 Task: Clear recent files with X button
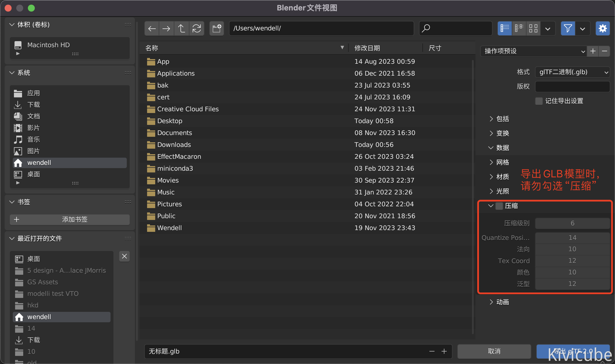pyautogui.click(x=124, y=256)
